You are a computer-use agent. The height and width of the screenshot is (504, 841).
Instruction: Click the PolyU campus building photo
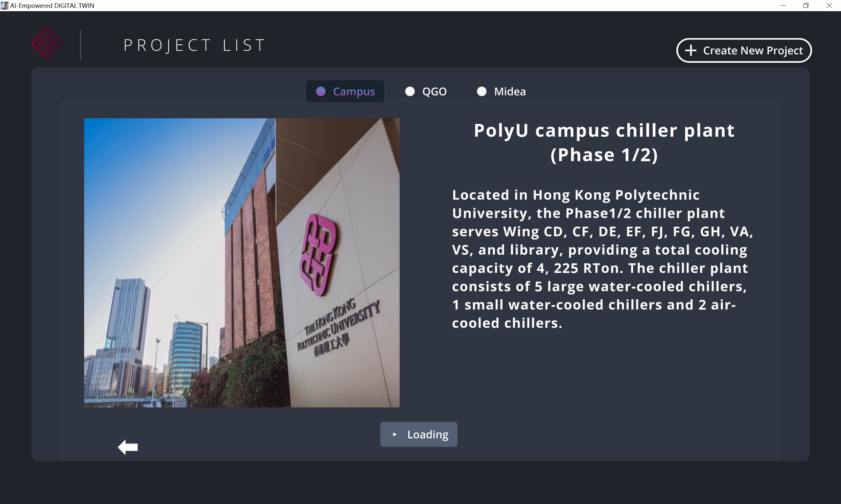[242, 263]
